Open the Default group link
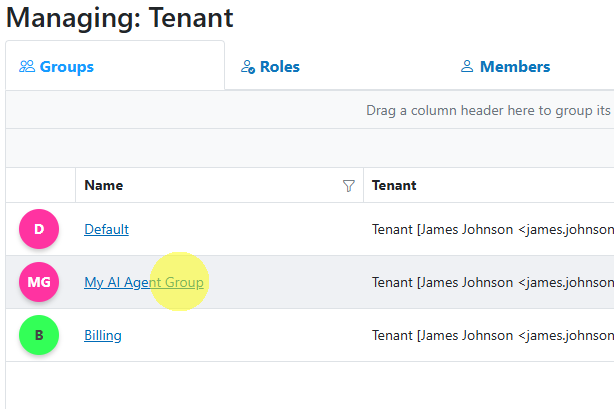Screen dimensions: 614x409 107,229
